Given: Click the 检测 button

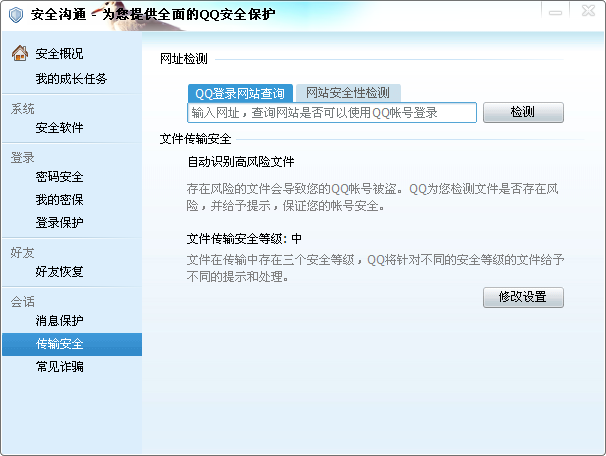Looking at the screenshot, I should 523,112.
